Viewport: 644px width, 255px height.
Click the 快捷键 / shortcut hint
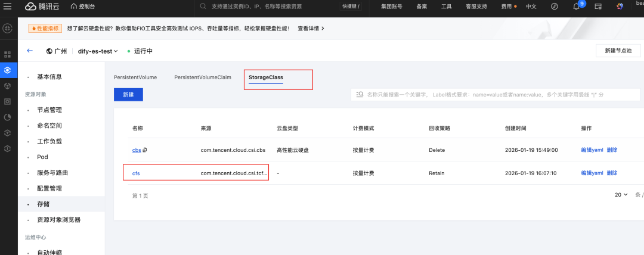[351, 7]
